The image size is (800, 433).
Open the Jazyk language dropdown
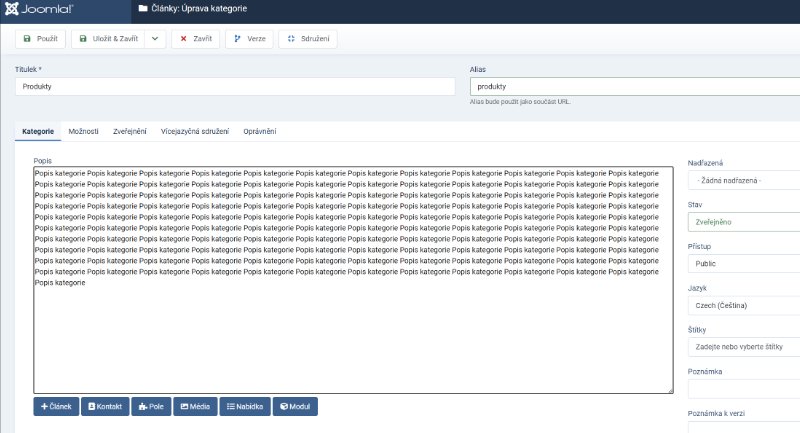pos(743,305)
